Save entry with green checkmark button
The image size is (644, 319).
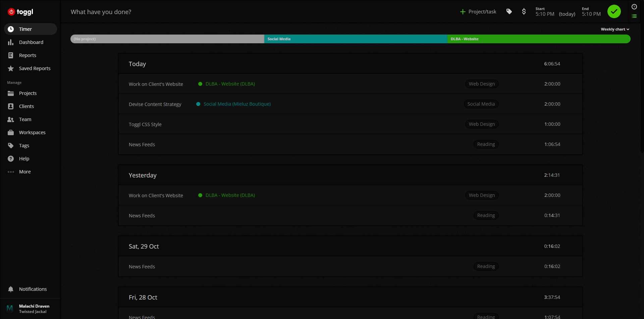tap(614, 11)
